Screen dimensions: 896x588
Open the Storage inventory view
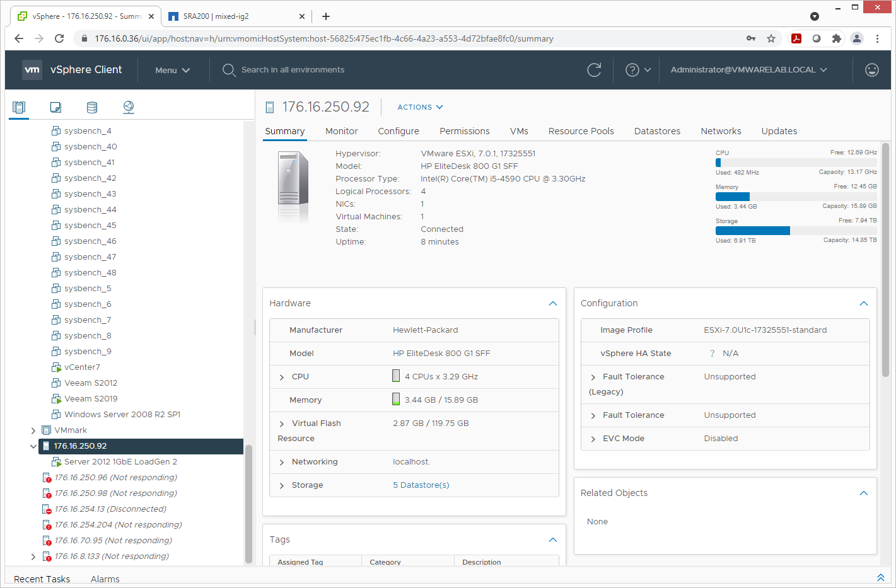92,107
